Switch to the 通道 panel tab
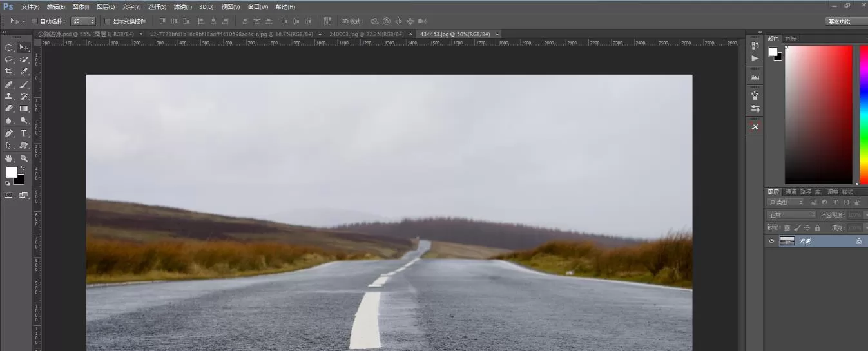This screenshot has height=351, width=868. tap(791, 192)
